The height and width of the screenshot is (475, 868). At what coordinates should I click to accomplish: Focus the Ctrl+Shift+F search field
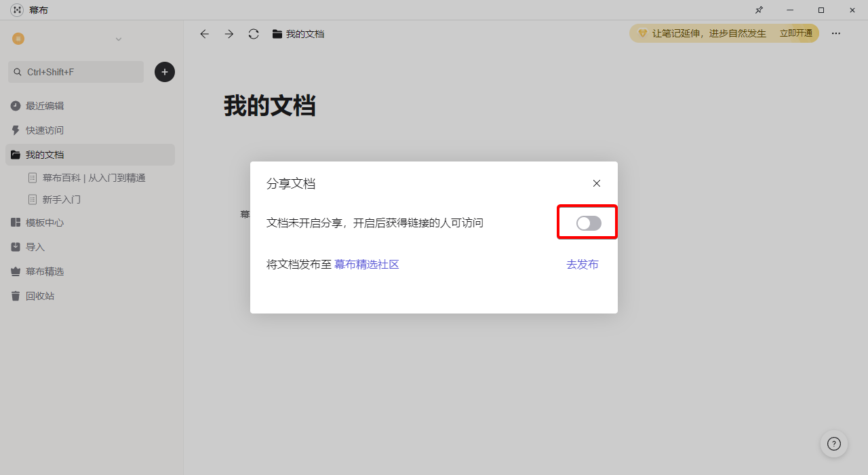(76, 72)
